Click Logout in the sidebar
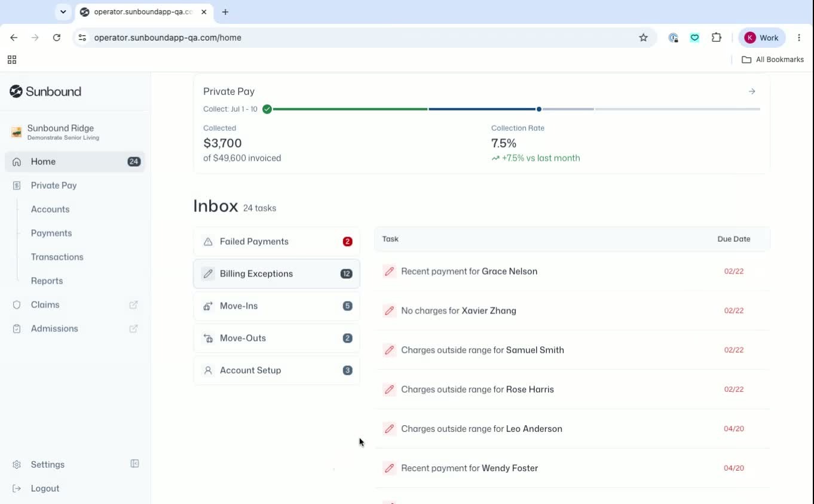Viewport: 814px width, 504px height. [x=45, y=488]
